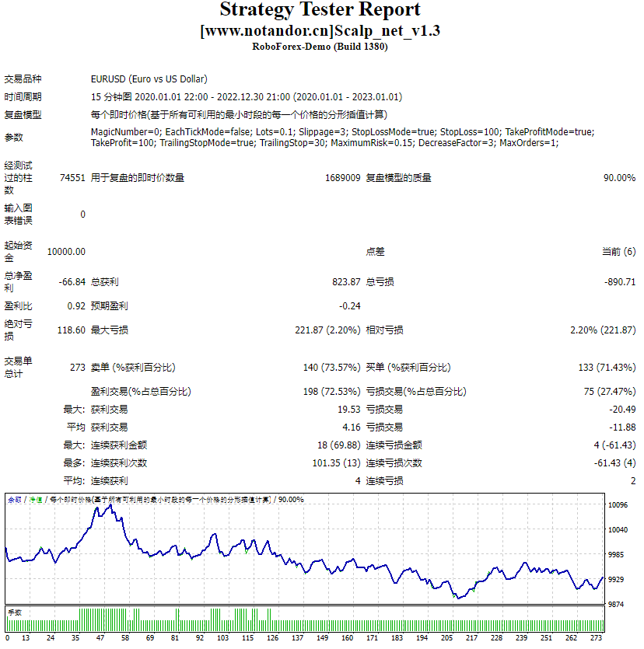Click RoboForex-Demo (Build 1380) text

point(320,47)
